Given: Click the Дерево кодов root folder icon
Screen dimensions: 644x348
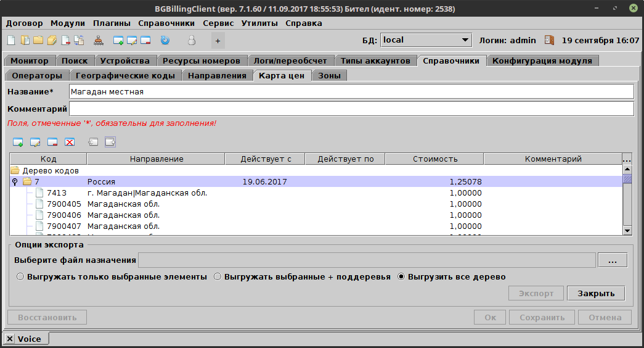Looking at the screenshot, I should click(15, 170).
